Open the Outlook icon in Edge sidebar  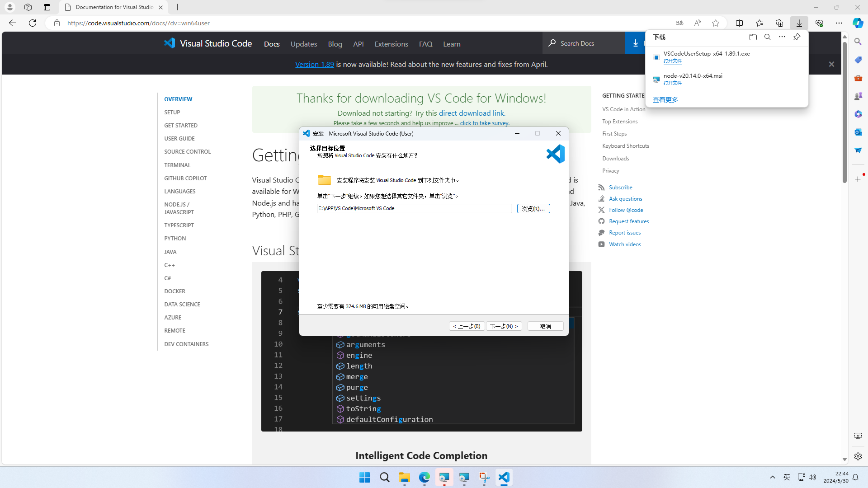858,132
